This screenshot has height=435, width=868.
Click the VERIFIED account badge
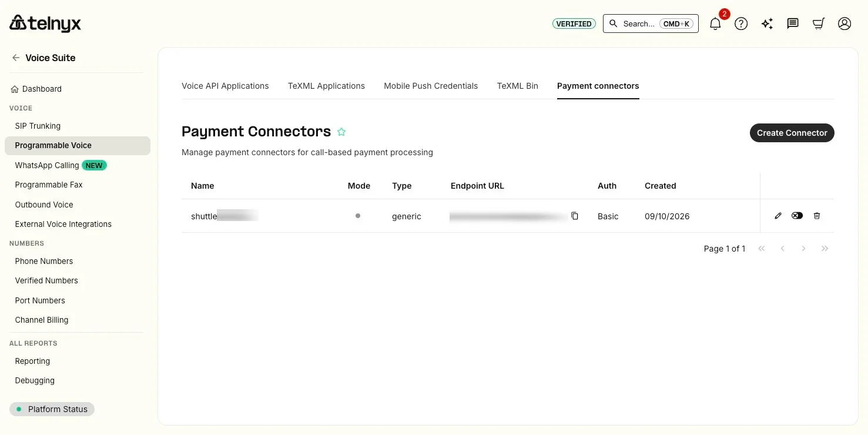[x=574, y=24]
